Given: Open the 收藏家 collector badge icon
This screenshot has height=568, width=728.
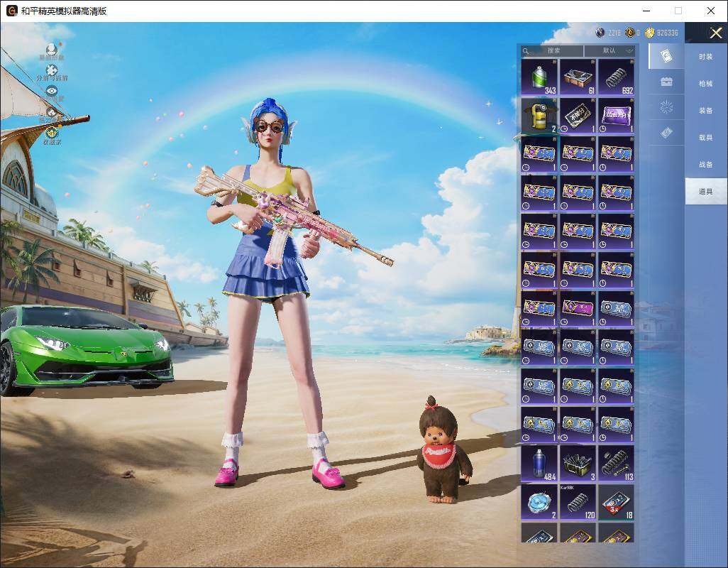Looking at the screenshot, I should coord(52,133).
